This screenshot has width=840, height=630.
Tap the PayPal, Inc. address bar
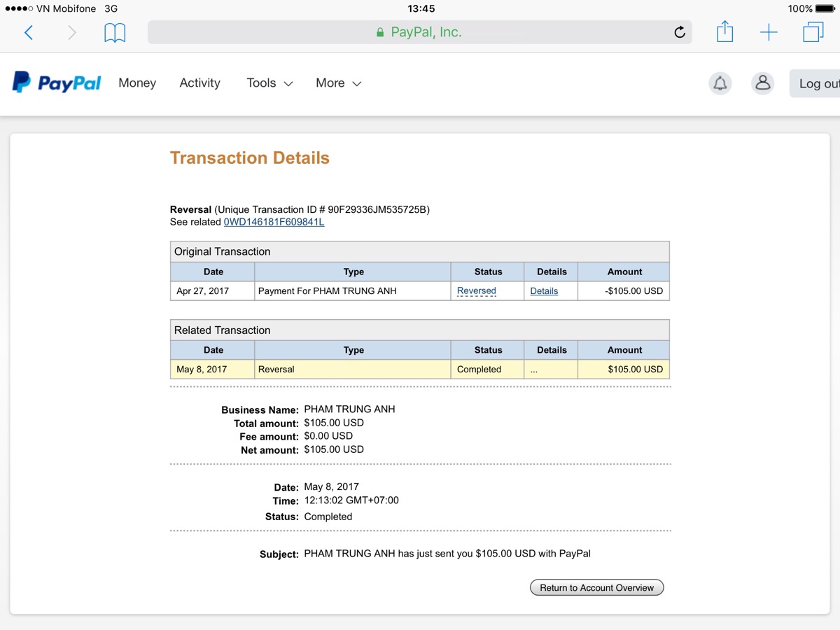click(419, 32)
